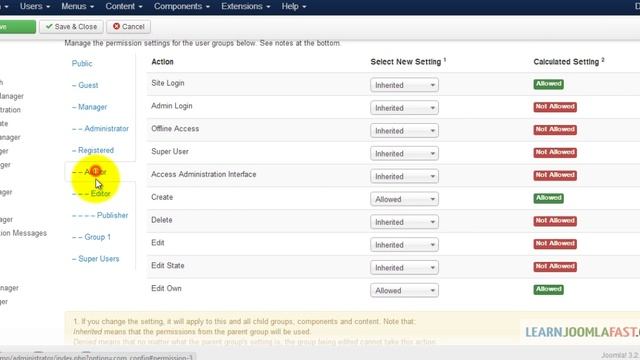
Task: Select the Editor group tab
Action: click(91, 193)
